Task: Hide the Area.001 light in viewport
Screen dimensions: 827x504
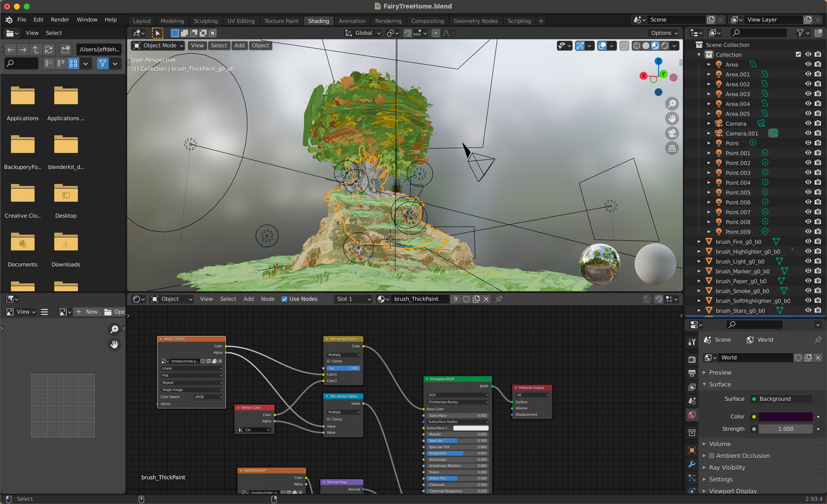Action: click(808, 74)
